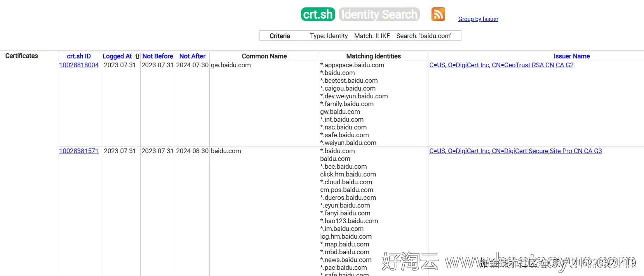The height and width of the screenshot is (276, 644).
Task: Open the orange RSS feed icon
Action: (438, 14)
